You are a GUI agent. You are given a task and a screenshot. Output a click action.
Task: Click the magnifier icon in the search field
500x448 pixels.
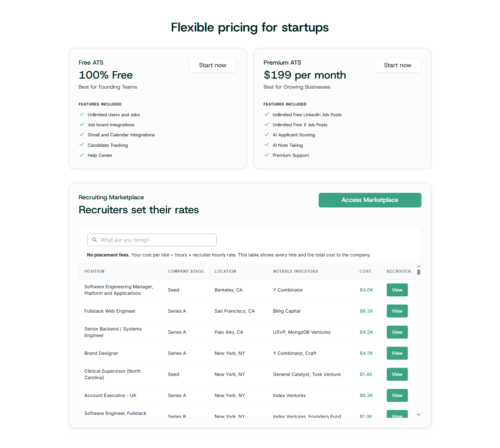94,240
